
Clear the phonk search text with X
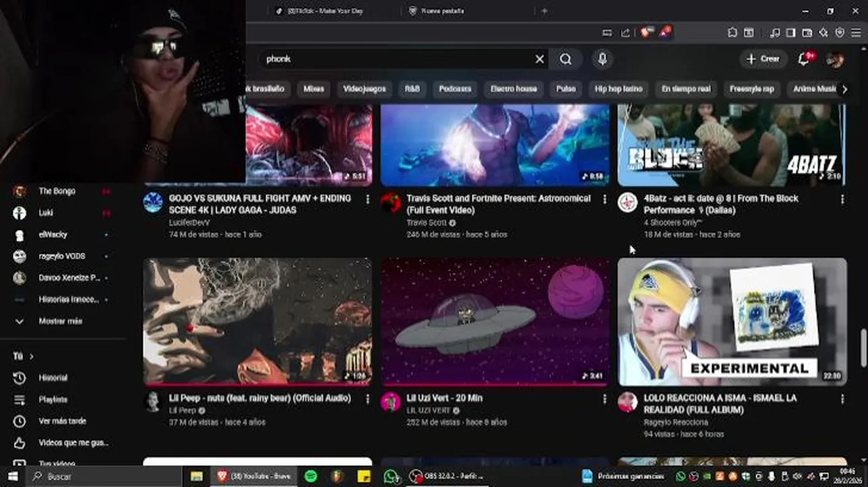539,60
